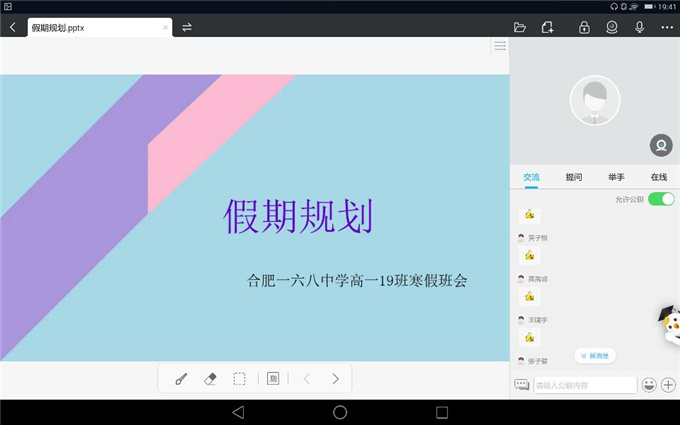The width and height of the screenshot is (680, 425).
Task: Click the add new page icon
Action: pos(547,27)
